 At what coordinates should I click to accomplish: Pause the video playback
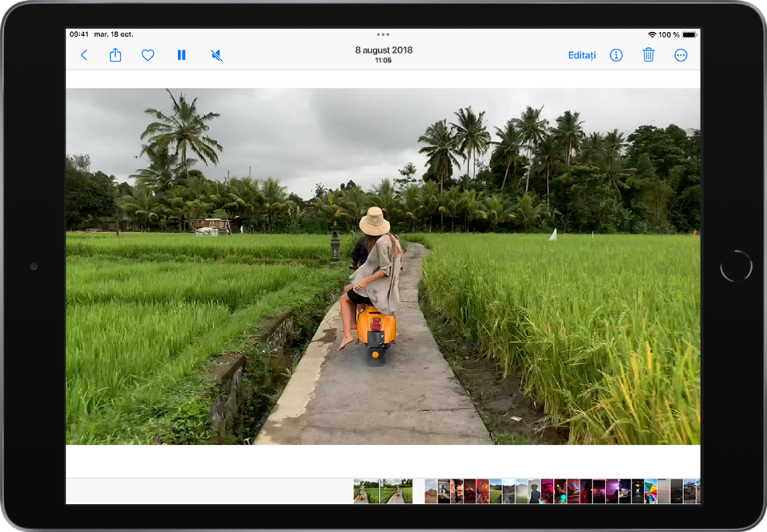tap(182, 55)
